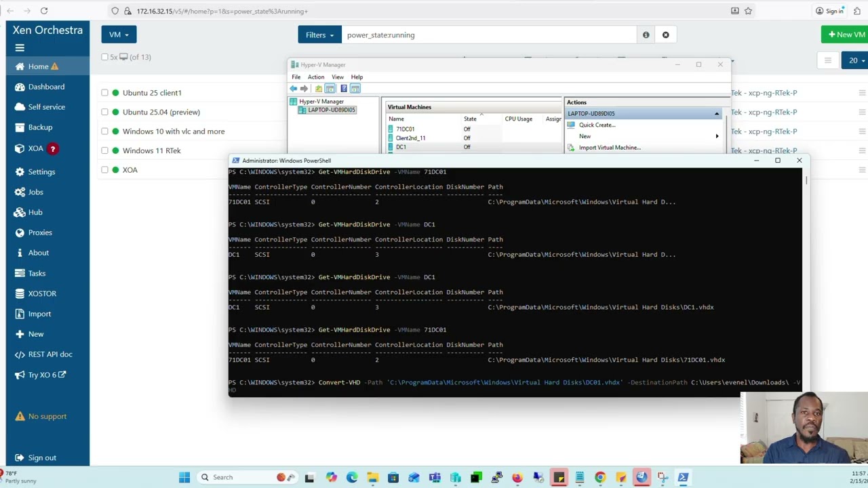Click the No support warning
868x488 pixels.
tap(41, 416)
